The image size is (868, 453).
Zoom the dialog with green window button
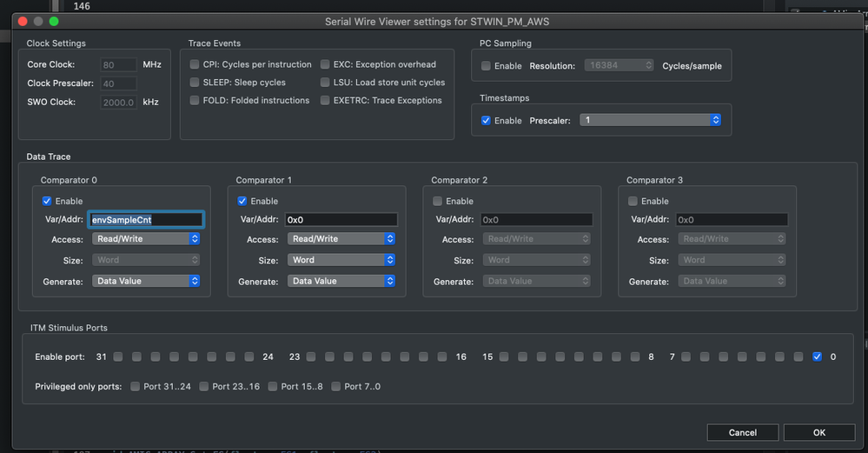pos(54,22)
